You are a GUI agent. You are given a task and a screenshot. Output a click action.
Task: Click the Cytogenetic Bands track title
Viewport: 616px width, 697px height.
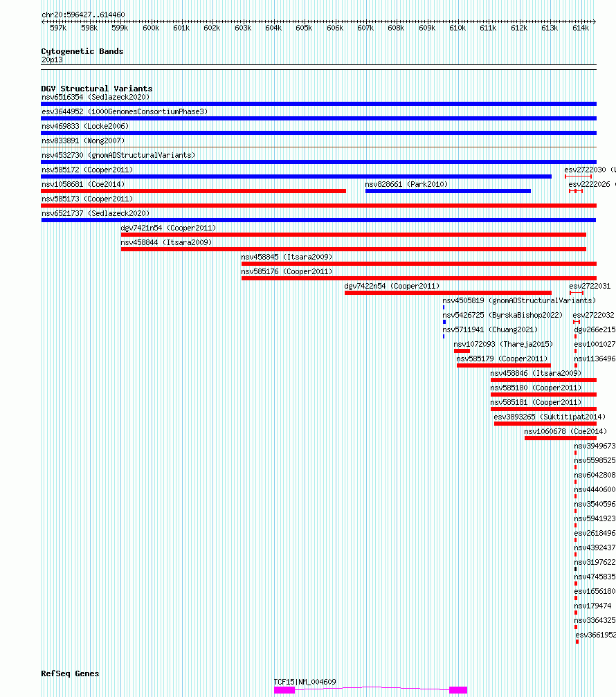(82, 51)
